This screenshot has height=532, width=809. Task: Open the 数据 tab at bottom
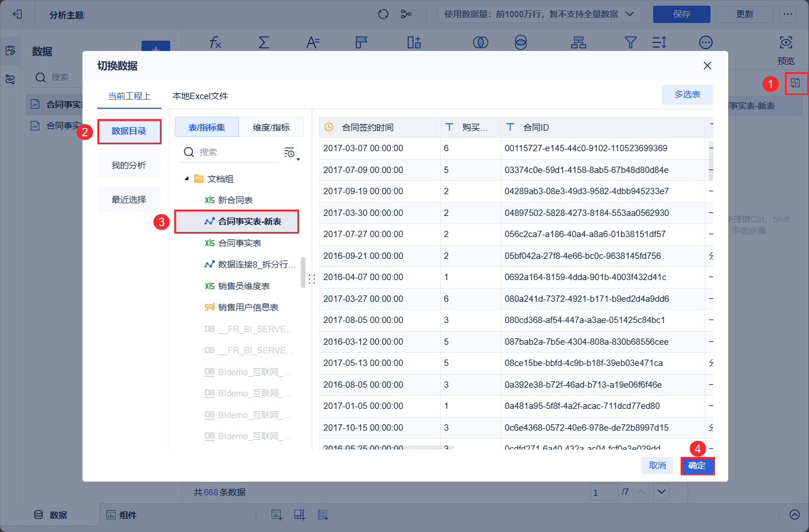[50, 515]
